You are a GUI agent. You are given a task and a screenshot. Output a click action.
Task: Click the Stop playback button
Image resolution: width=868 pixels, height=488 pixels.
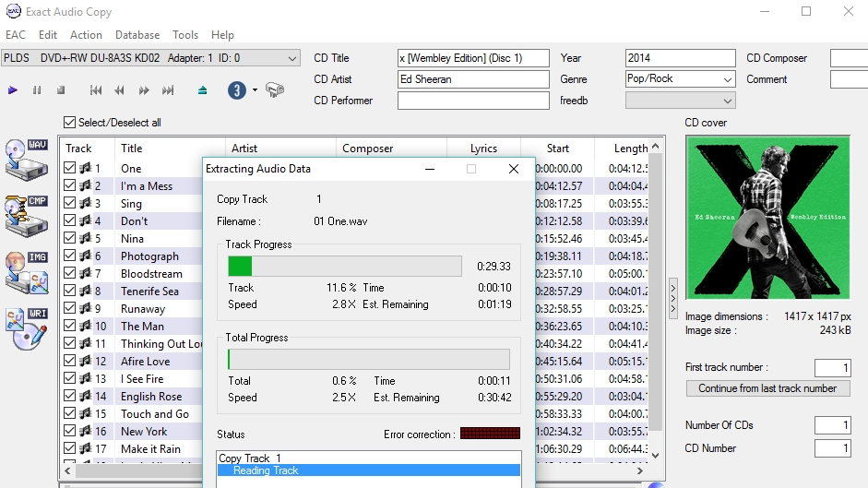(61, 90)
